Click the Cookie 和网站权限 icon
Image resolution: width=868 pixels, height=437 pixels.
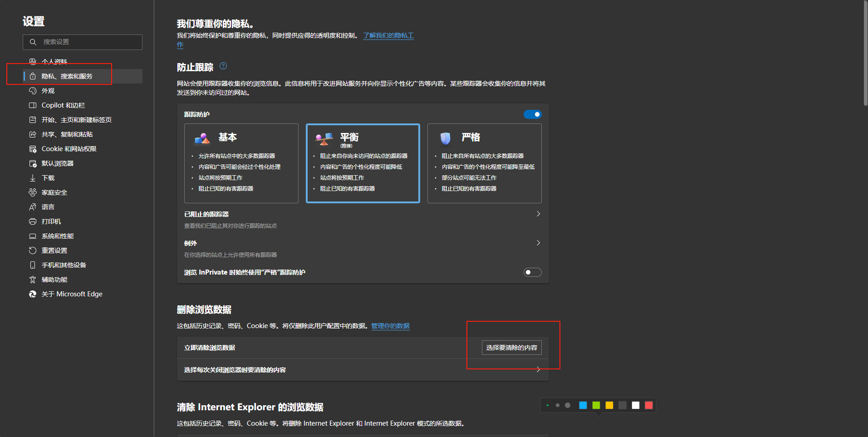(x=33, y=149)
